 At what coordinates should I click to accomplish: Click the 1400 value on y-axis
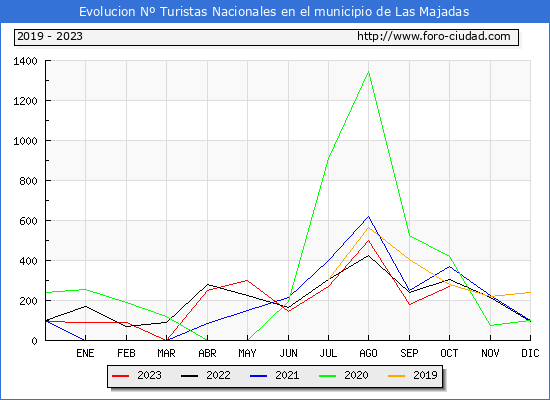(25, 61)
